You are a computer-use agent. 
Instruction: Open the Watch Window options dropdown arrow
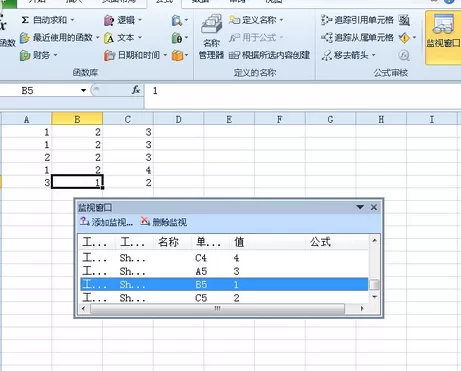[360, 207]
